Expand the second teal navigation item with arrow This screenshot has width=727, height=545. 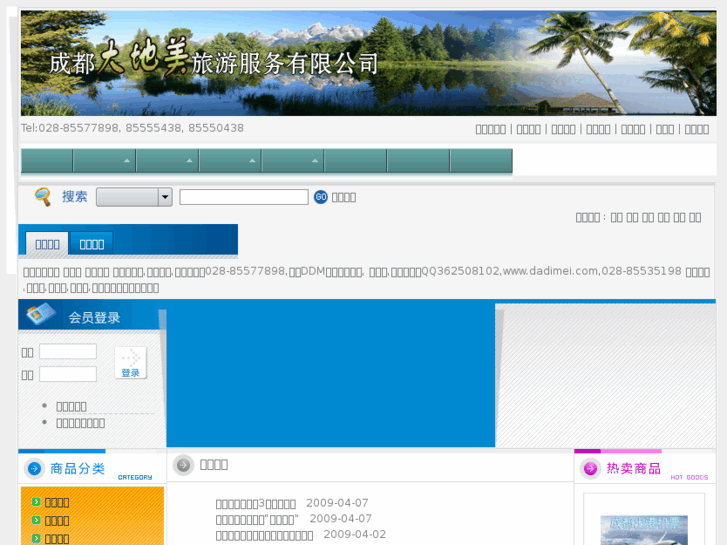[x=104, y=160]
